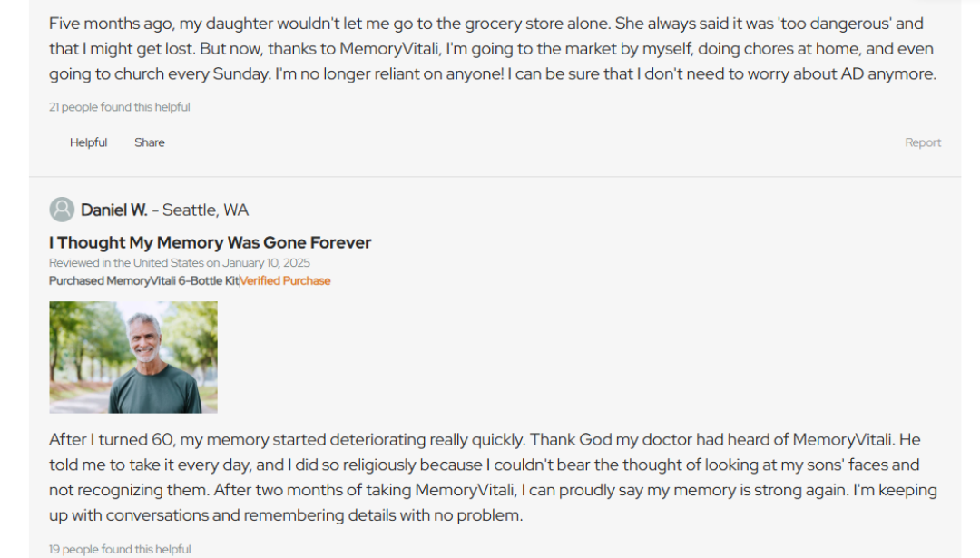
Task: Click Daniel W.'s profile avatar icon
Action: coord(62,210)
